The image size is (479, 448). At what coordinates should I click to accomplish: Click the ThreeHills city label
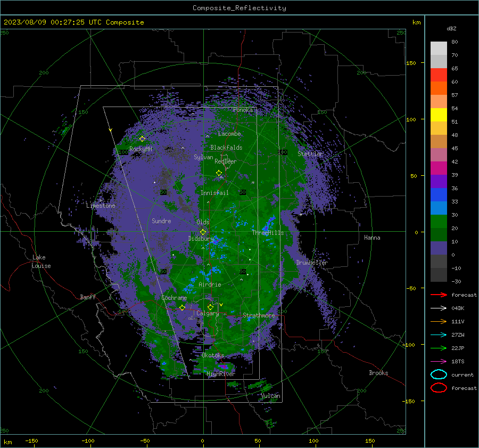(268, 233)
